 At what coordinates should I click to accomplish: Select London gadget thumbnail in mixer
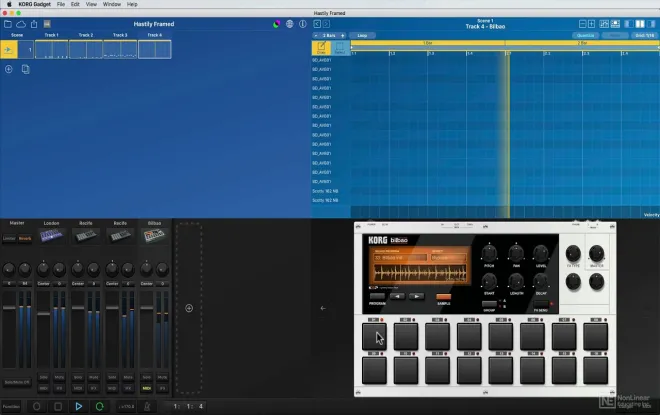[x=51, y=236]
